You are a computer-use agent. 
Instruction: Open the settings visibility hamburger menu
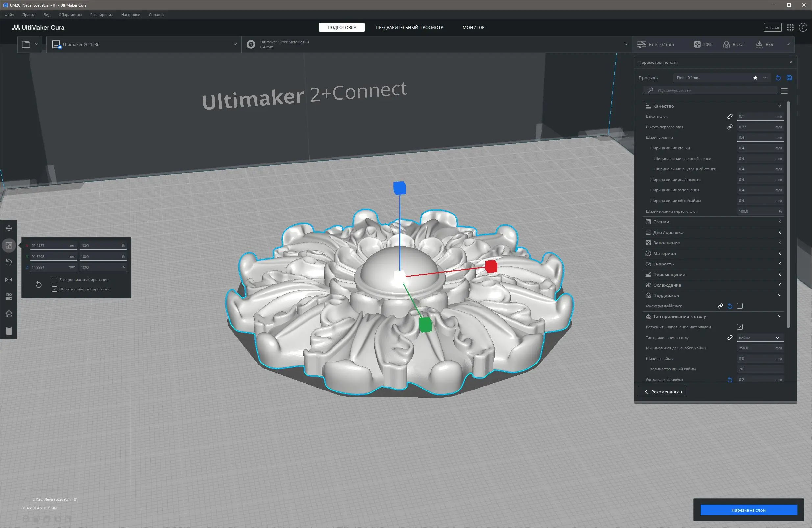coord(784,91)
